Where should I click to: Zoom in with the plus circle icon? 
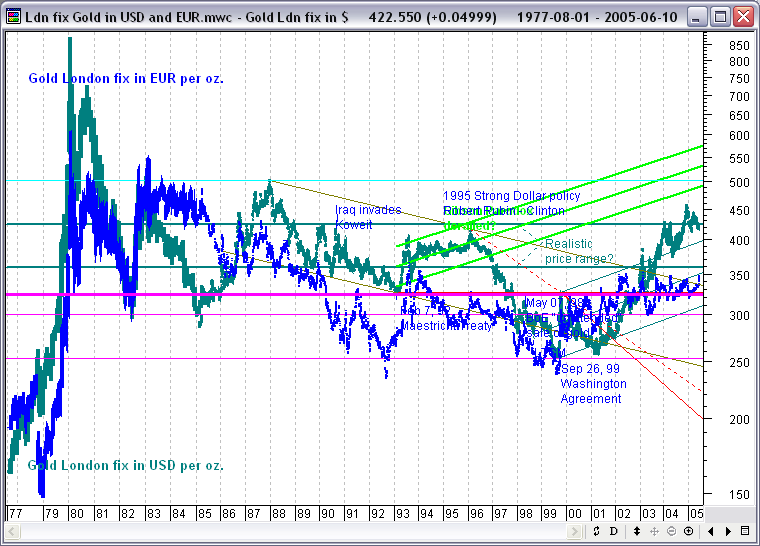pos(689,530)
